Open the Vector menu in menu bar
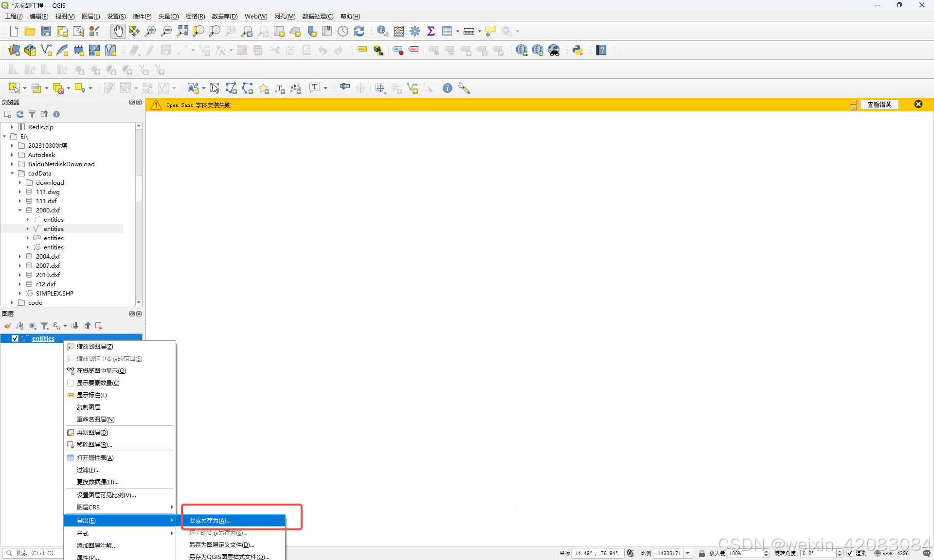Image resolution: width=934 pixels, height=560 pixels. (168, 17)
